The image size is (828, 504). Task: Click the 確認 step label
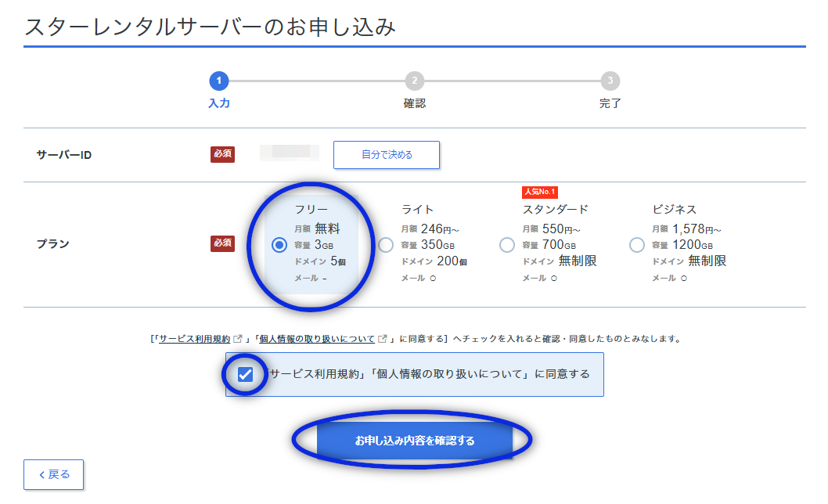tap(415, 103)
